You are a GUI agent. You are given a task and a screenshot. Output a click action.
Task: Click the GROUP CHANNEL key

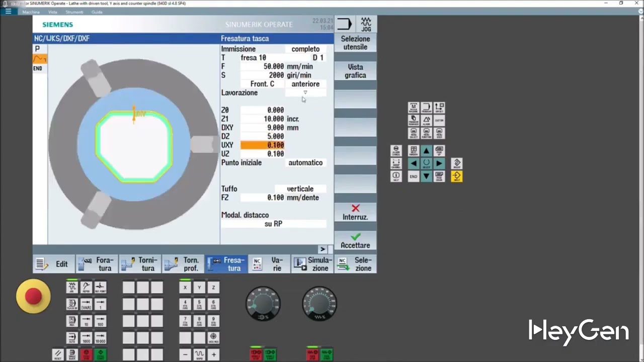click(x=396, y=163)
